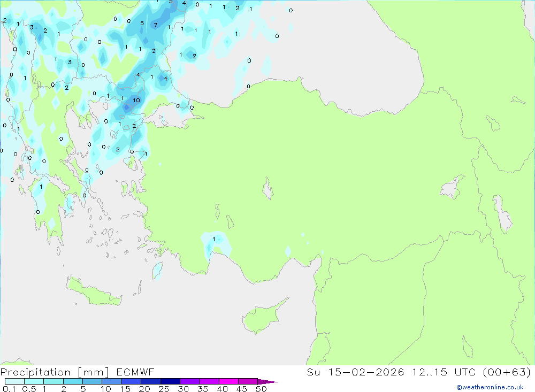Select the 'ECMWF' model label

[135, 372]
